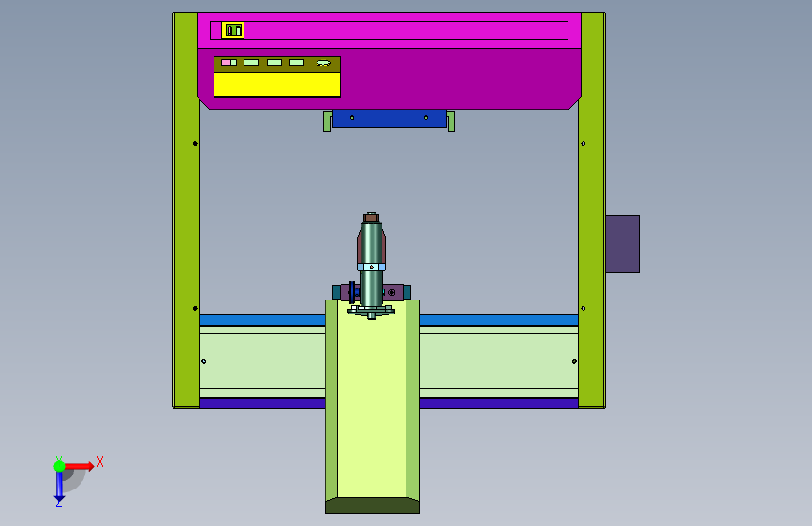Select the purple box attached to the right post
Screen dimensions: 812x526
click(x=623, y=244)
